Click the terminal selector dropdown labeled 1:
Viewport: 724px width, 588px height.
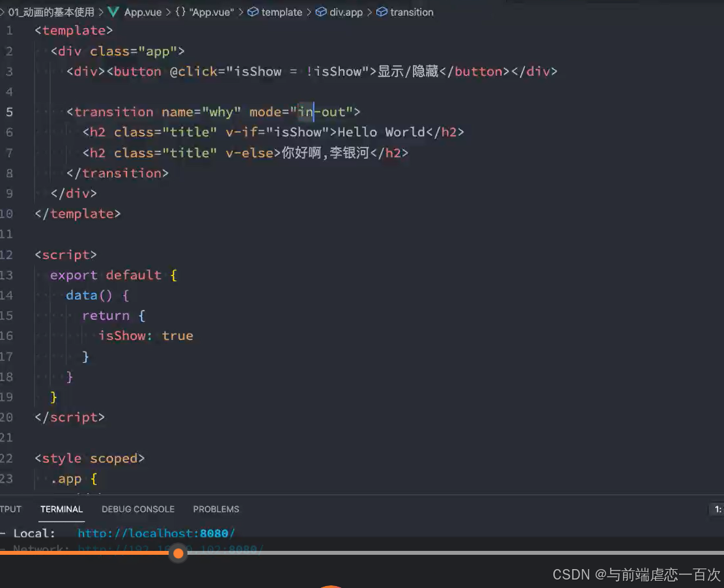[717, 509]
